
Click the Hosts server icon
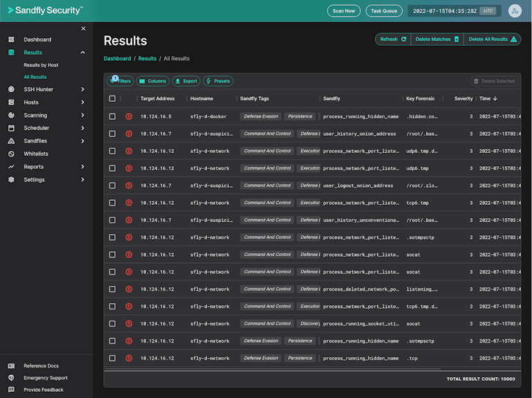(x=11, y=102)
